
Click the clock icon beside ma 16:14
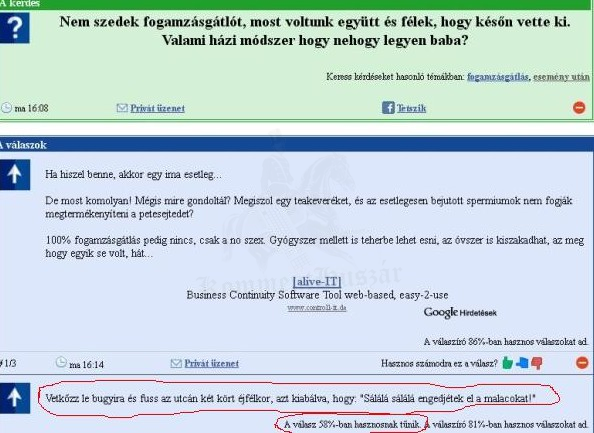[x=61, y=362]
